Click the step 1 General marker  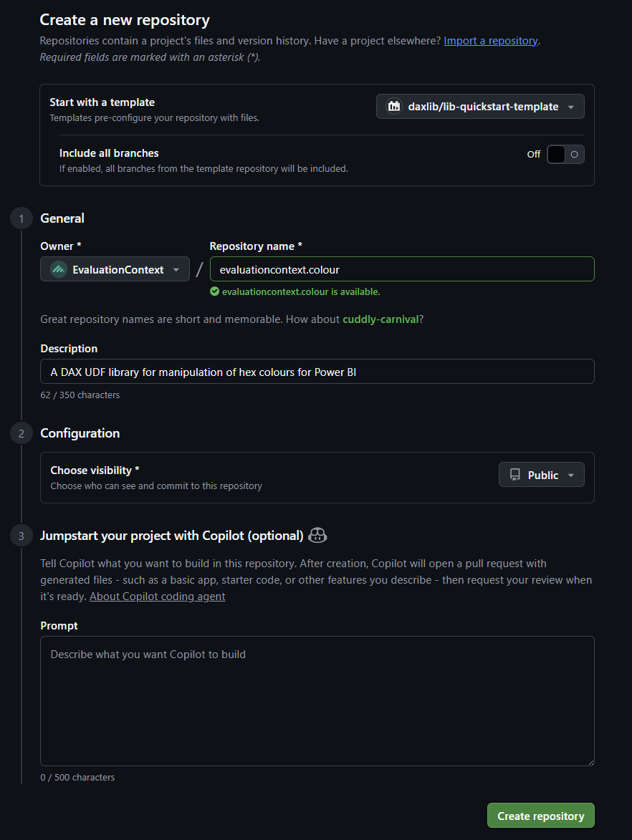pyautogui.click(x=21, y=218)
